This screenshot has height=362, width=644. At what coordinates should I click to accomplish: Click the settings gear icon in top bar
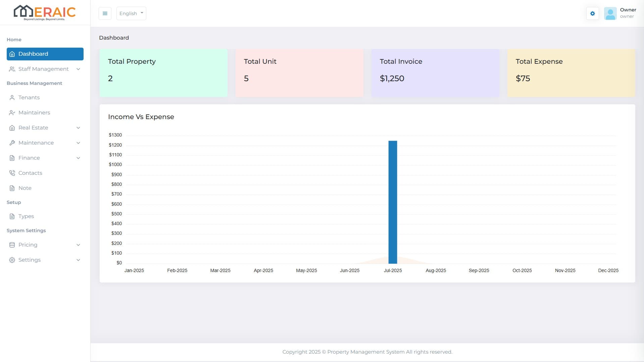pos(592,13)
